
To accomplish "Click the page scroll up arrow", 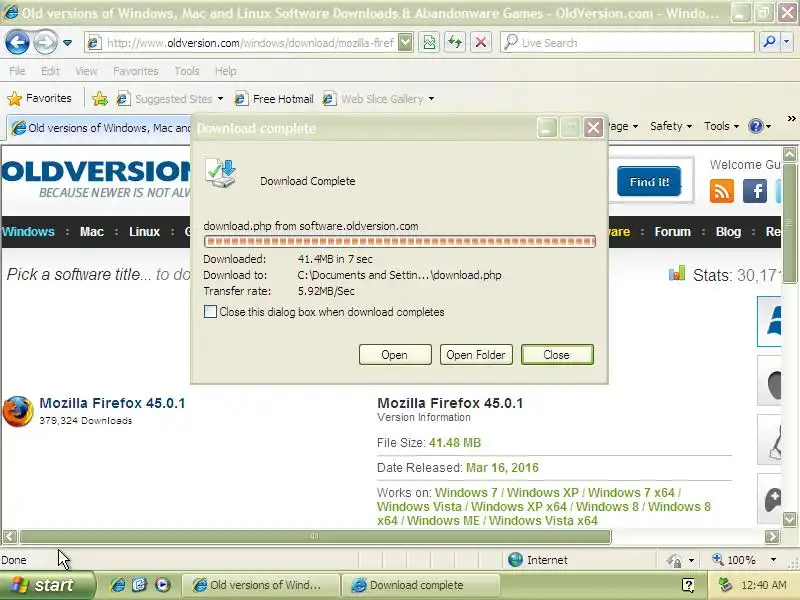I will pyautogui.click(x=789, y=154).
